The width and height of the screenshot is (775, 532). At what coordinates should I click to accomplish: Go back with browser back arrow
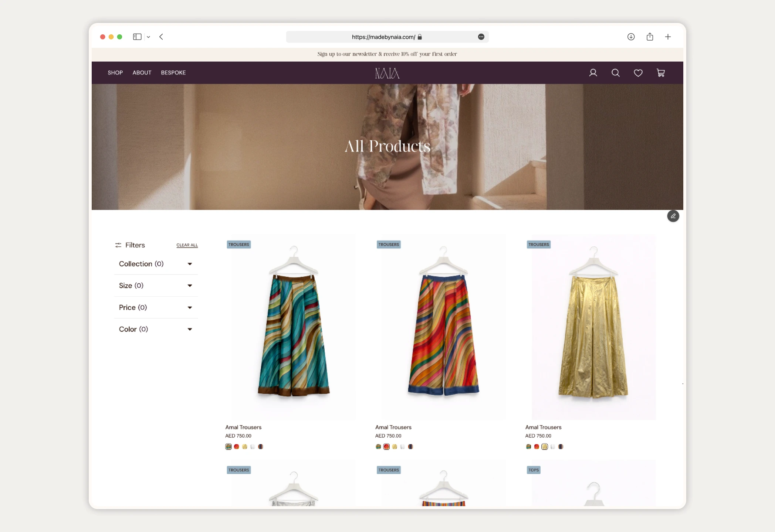[161, 37]
